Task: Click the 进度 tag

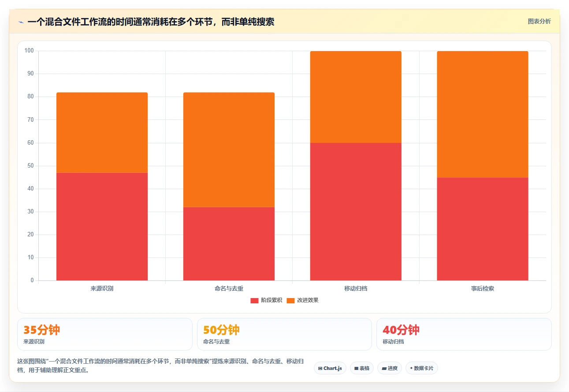Action: click(390, 368)
